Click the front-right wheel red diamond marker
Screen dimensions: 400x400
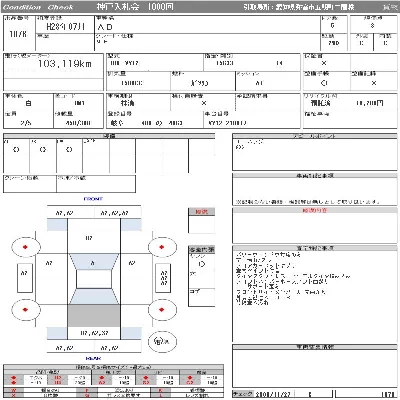click(162, 247)
